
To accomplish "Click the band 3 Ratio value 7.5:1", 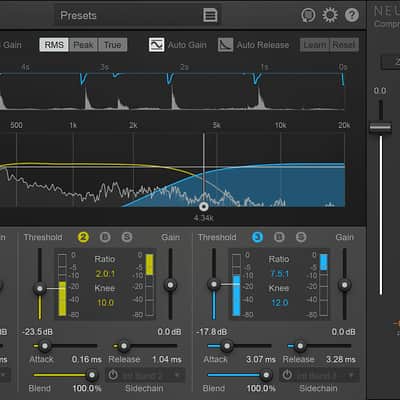I will [279, 274].
